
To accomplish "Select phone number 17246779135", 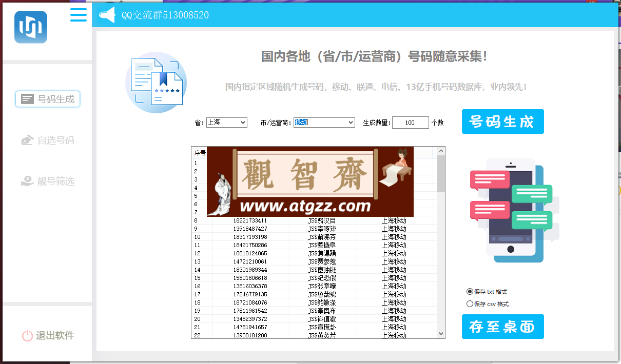I will click(x=250, y=294).
